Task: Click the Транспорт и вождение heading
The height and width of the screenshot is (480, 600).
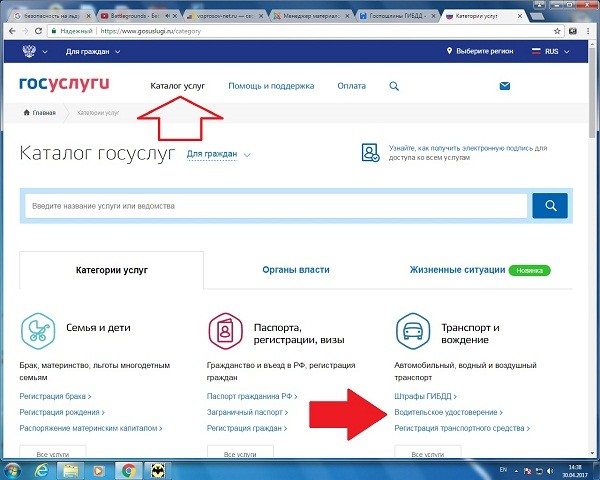Action: point(470,333)
